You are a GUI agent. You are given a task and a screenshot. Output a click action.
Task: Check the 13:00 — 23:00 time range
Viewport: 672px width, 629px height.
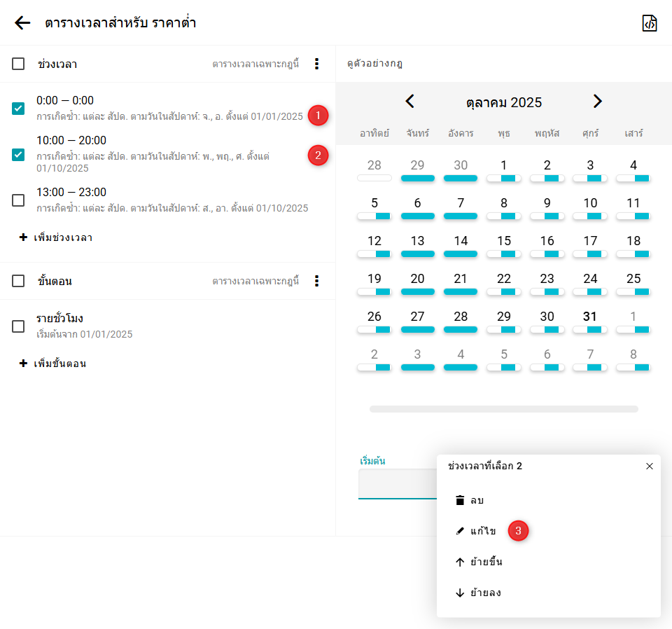[x=18, y=200]
